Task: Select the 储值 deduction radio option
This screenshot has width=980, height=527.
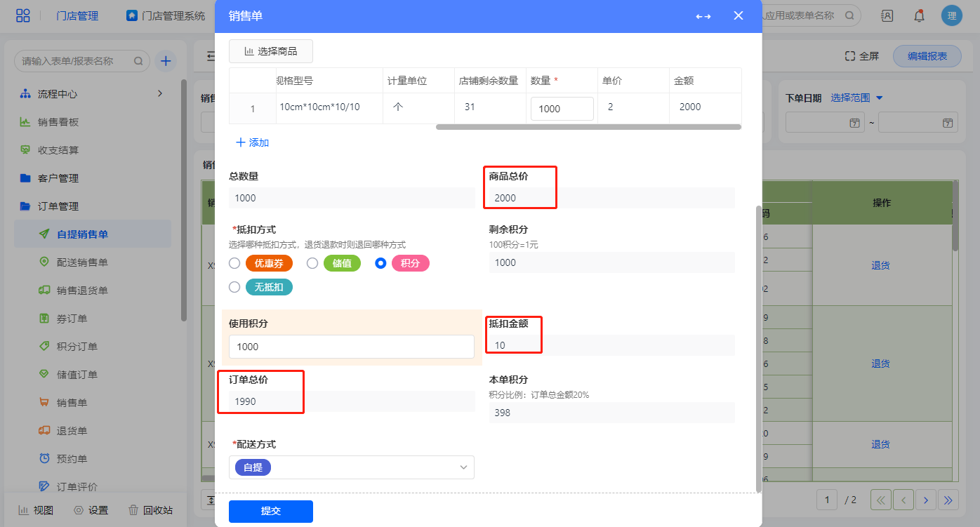Action: (x=312, y=263)
